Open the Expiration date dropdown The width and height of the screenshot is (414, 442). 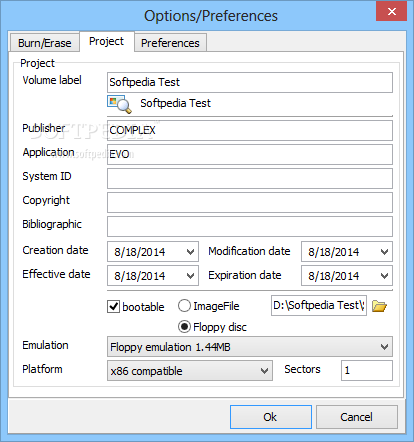coord(384,276)
